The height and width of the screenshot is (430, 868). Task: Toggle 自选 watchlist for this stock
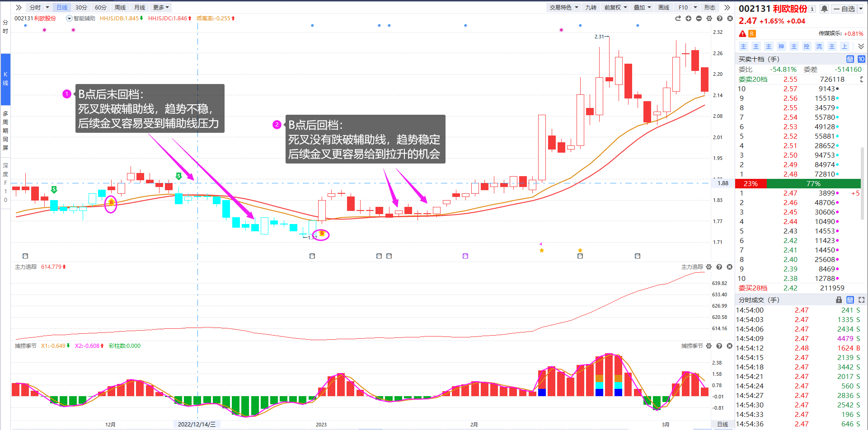point(844,9)
